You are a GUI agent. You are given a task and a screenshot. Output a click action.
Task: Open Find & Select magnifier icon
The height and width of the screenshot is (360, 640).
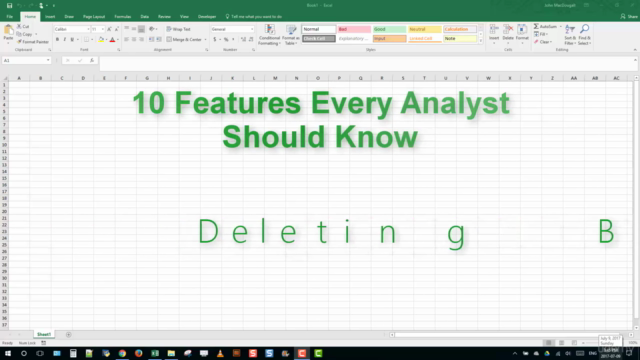(584, 29)
